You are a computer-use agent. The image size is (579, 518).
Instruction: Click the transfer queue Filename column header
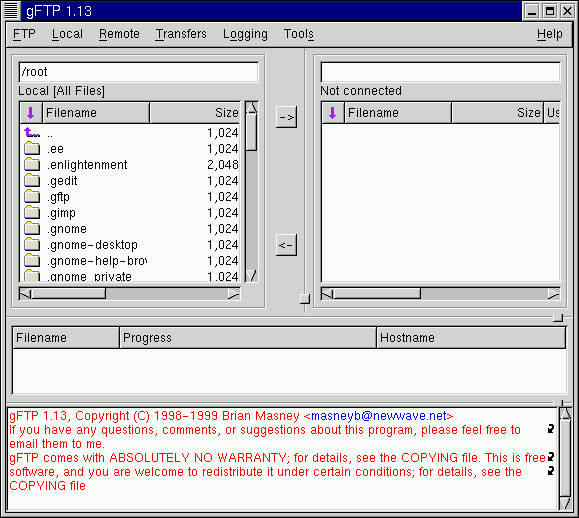(x=66, y=337)
